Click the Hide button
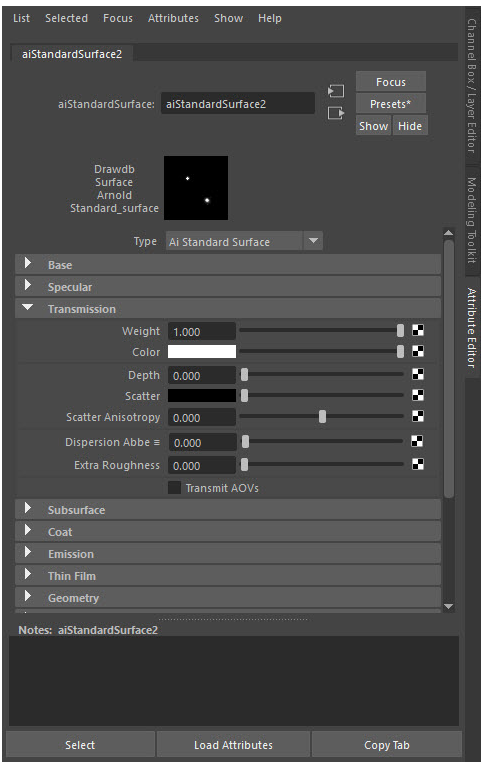Viewport: 486px width, 764px height. pos(409,126)
